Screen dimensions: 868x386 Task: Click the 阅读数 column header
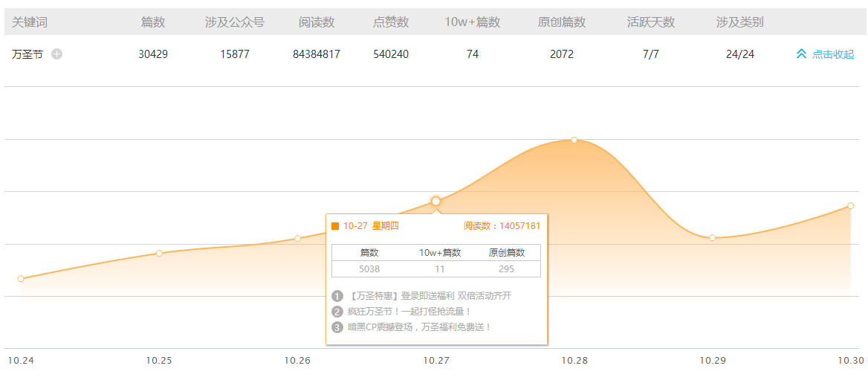click(317, 22)
